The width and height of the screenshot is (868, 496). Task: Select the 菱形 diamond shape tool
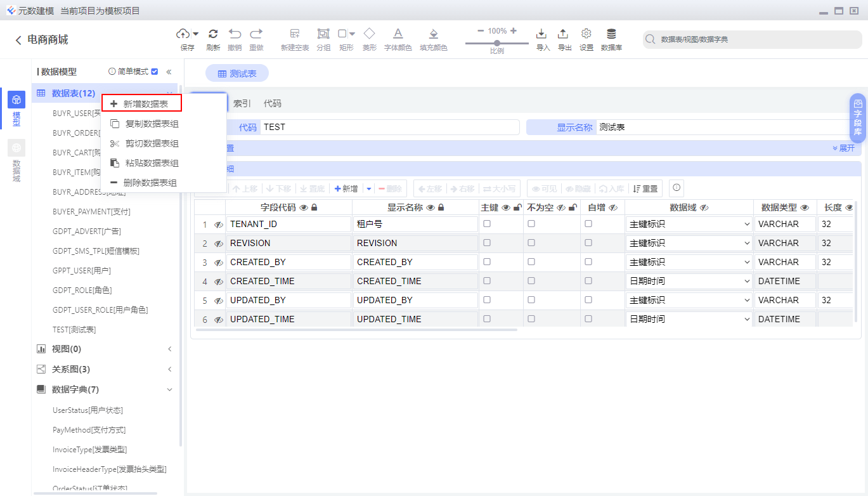[x=369, y=33]
